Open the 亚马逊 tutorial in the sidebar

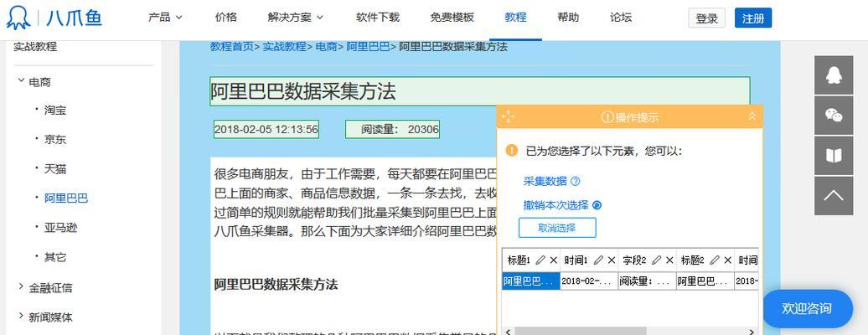point(61,228)
